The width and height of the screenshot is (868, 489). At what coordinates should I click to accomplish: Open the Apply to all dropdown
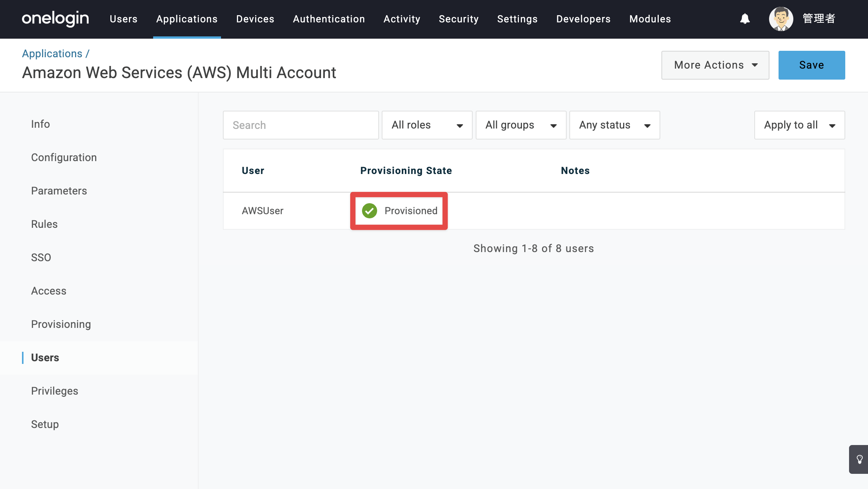800,125
